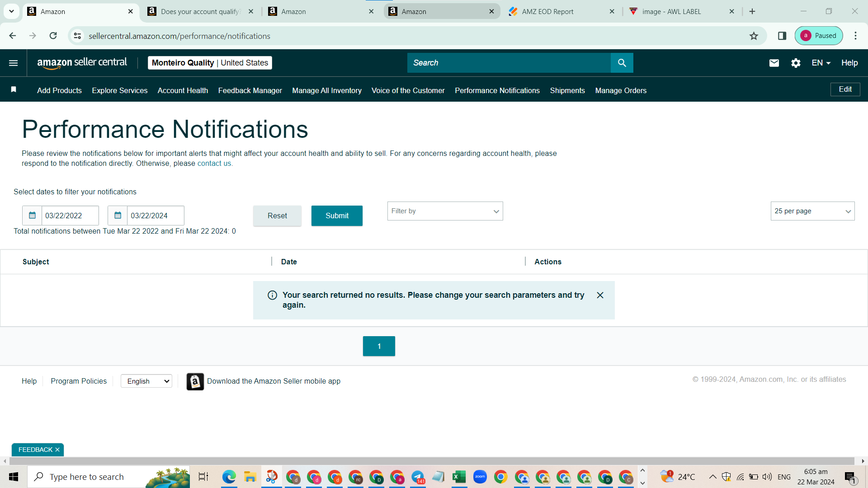Open the tab search dropdown arrow
The width and height of the screenshot is (868, 488).
[11, 11]
